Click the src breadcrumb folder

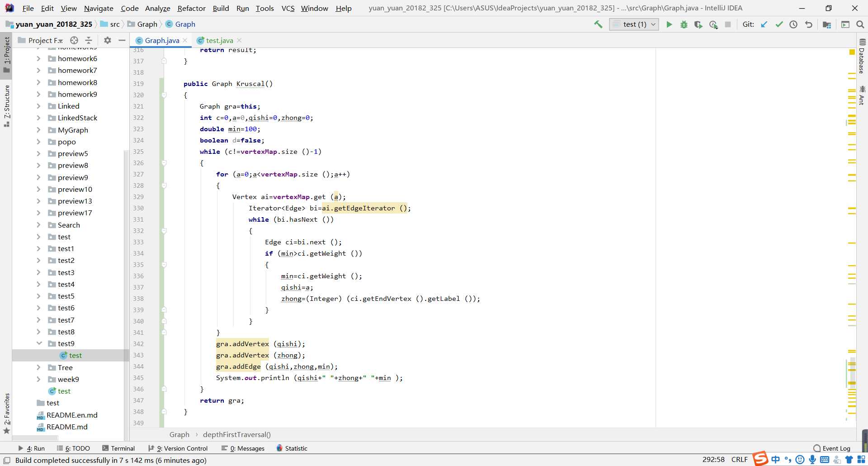(x=110, y=24)
